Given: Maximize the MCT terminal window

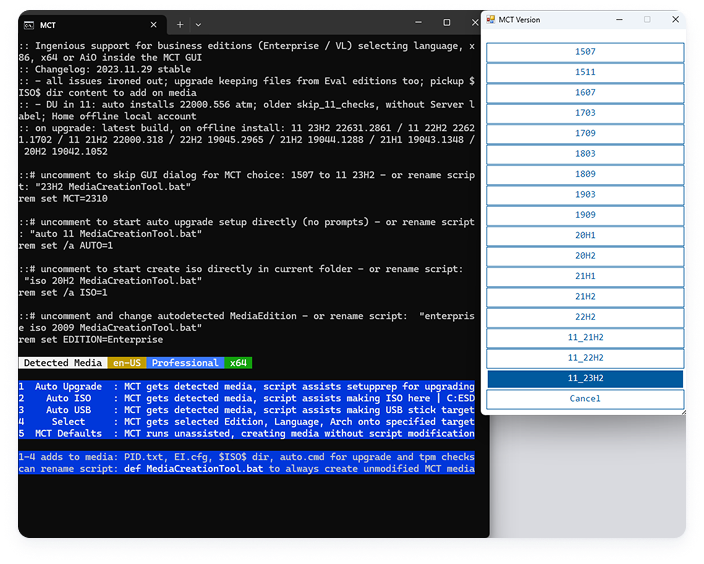Looking at the screenshot, I should click(446, 22).
